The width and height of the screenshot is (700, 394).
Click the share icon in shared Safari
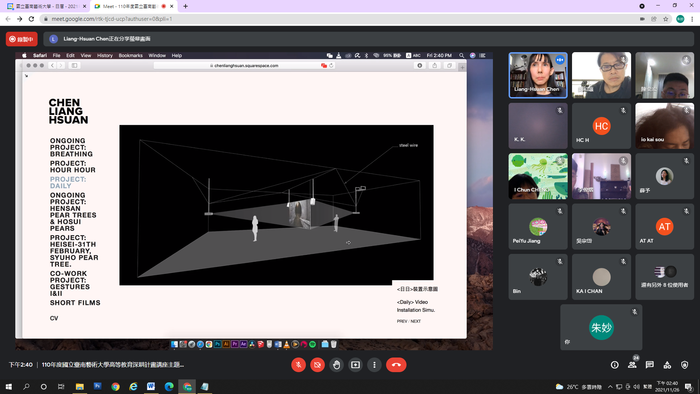434,66
